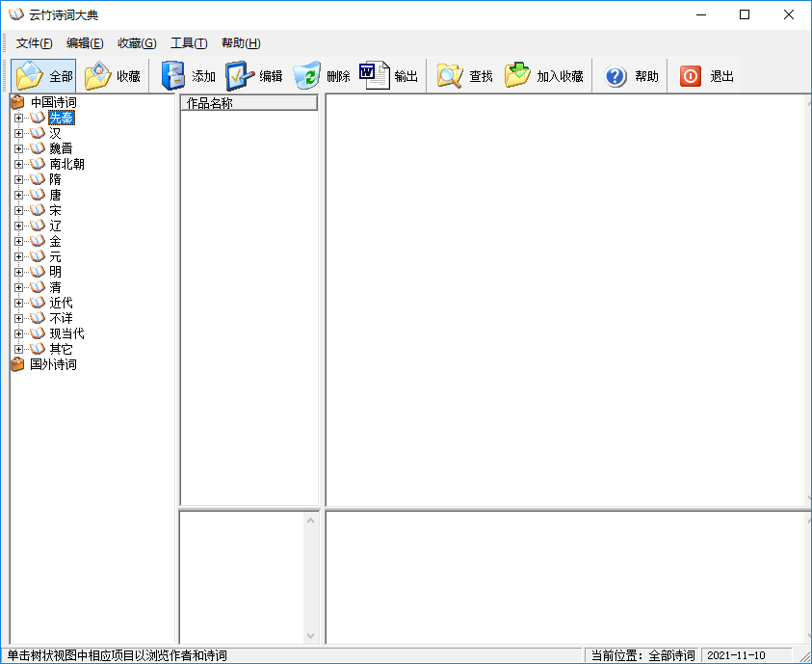
Task: Click the 帮助 question mark icon
Action: point(616,77)
